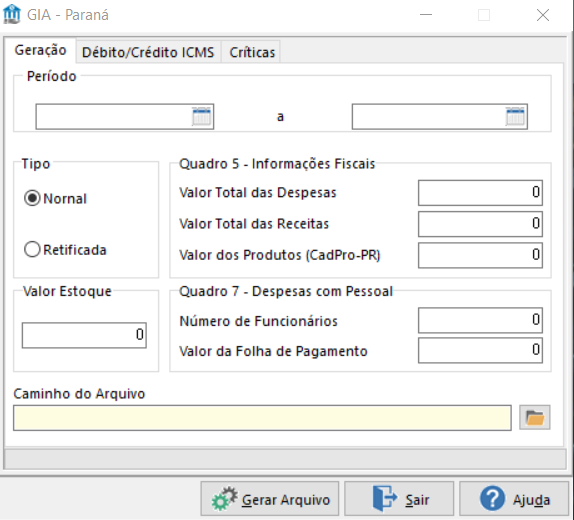
Task: Browse for file path with folder icon
Action: point(534,417)
